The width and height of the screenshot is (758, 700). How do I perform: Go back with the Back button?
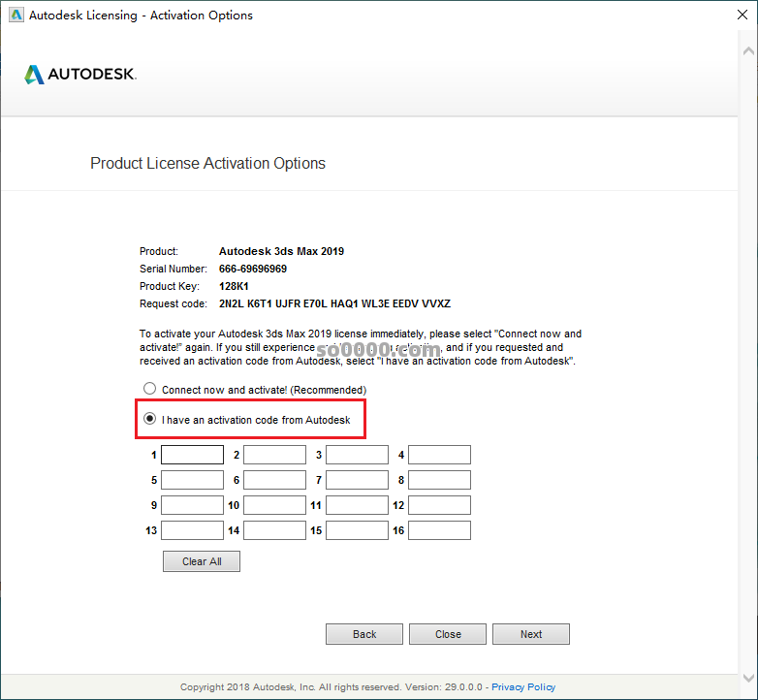(x=364, y=634)
